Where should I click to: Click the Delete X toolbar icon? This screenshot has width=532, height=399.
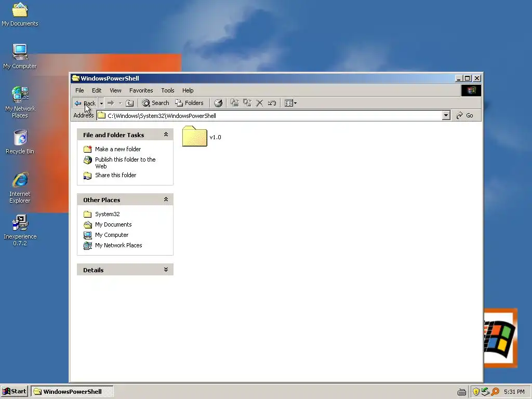click(x=260, y=103)
